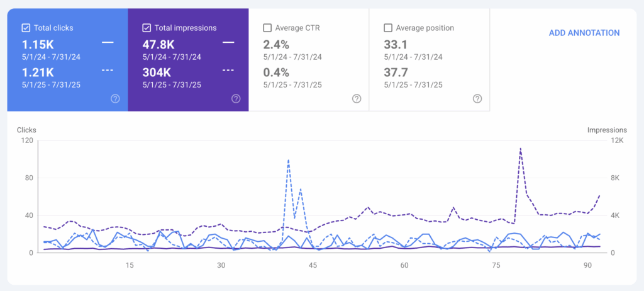Uncheck the Total impressions checkbox
Image resolution: width=644 pixels, height=291 pixels.
(146, 28)
